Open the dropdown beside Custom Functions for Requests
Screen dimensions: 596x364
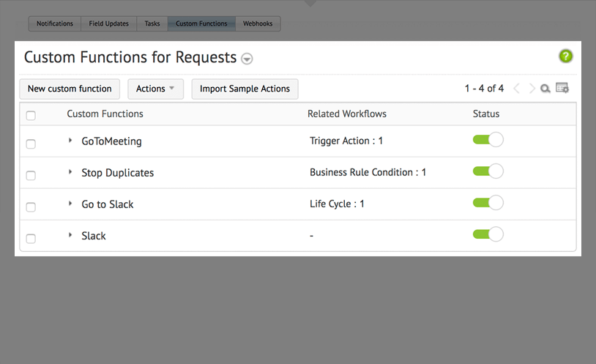pyautogui.click(x=247, y=59)
